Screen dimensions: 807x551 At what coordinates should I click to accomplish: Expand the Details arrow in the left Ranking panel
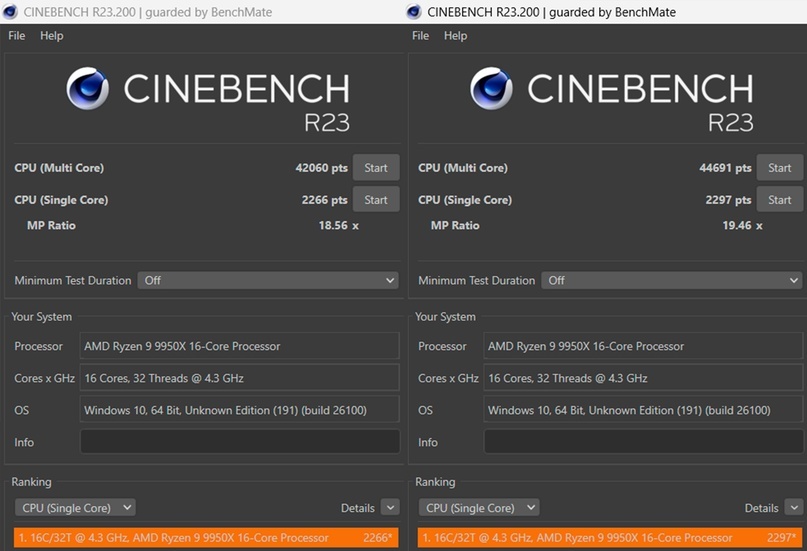pyautogui.click(x=390, y=508)
